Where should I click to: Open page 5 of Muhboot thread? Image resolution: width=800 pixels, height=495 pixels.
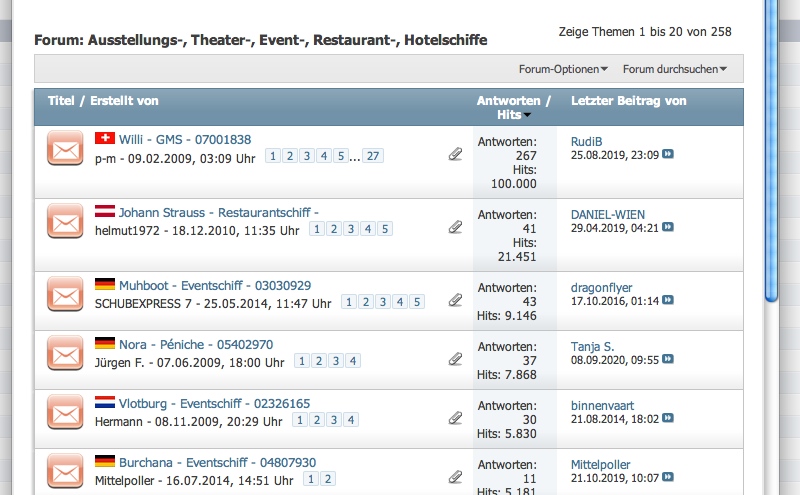tap(417, 302)
